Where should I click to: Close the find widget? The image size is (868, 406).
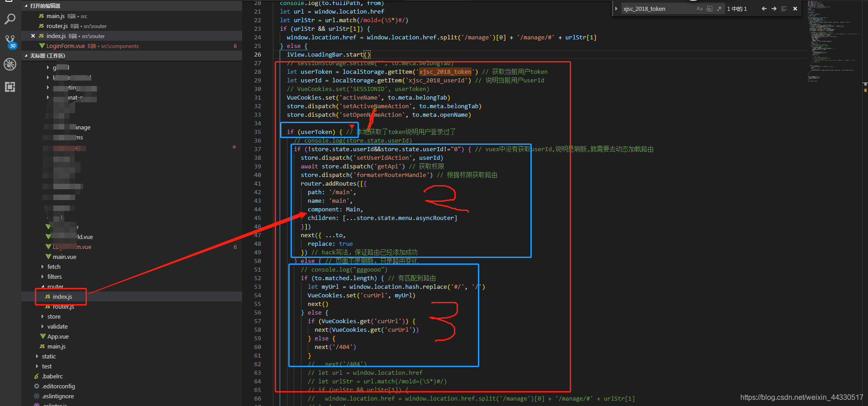pyautogui.click(x=795, y=9)
